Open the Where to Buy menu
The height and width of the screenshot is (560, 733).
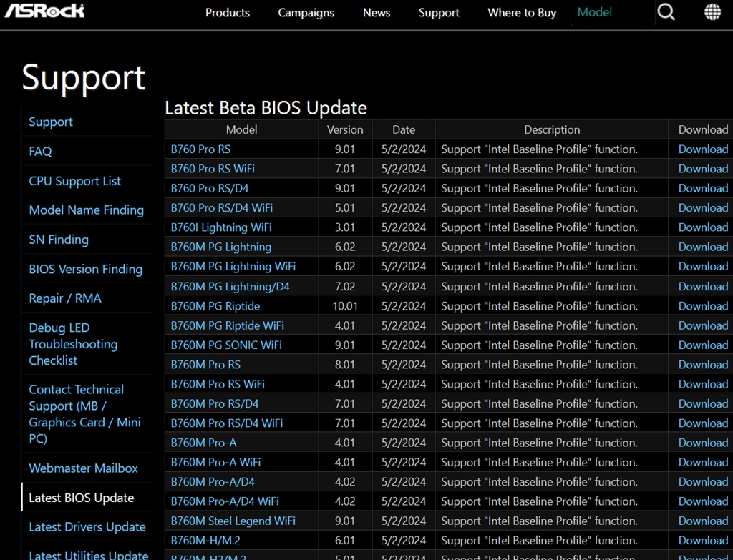point(522,13)
